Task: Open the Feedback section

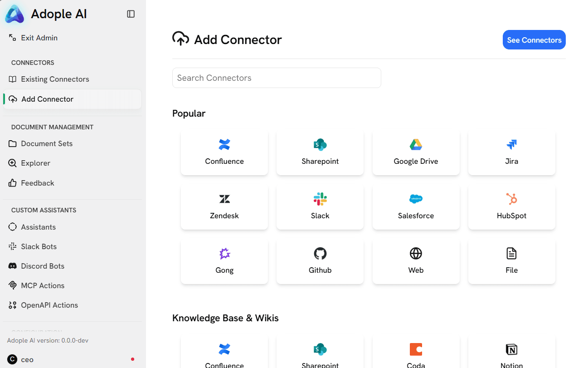Action: (x=72, y=183)
